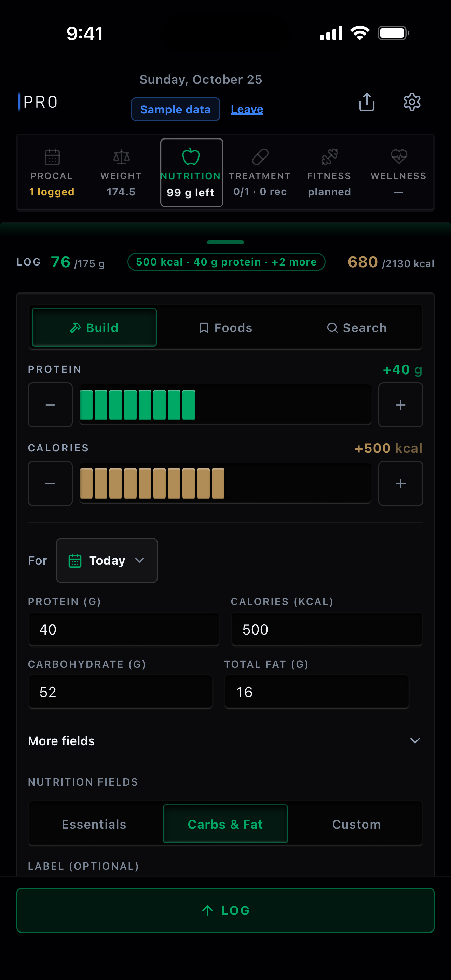
Task: Tap the 'Sunday, October 25' date
Action: (x=201, y=80)
